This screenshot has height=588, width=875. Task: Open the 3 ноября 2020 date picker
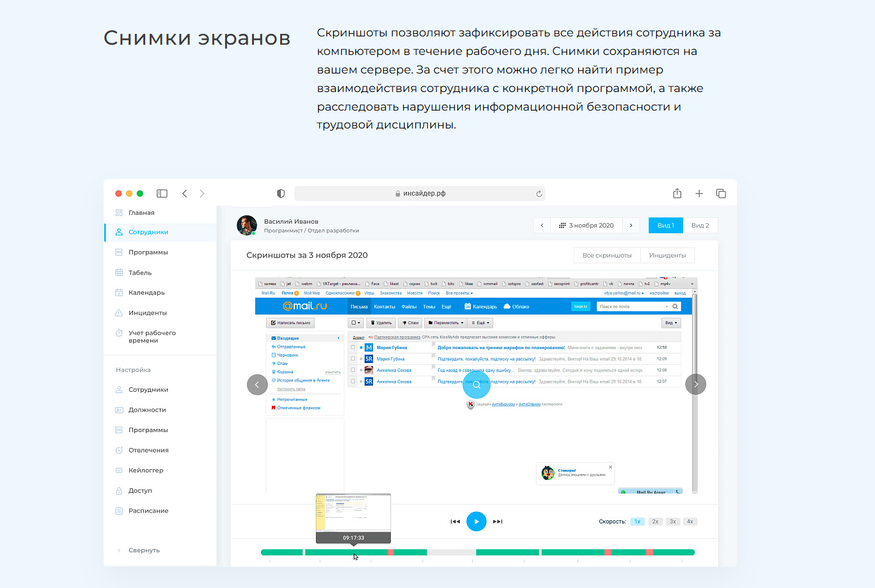coord(587,225)
